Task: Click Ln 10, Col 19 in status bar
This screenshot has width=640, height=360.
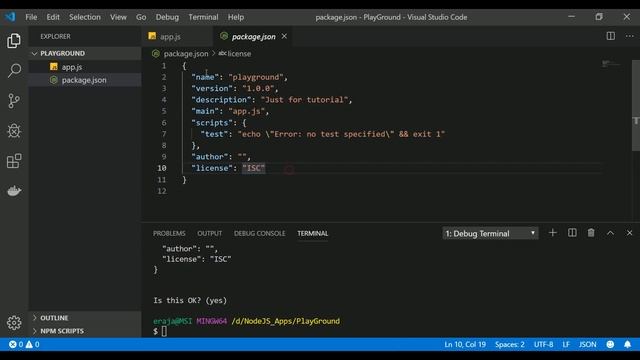Action: [x=465, y=344]
